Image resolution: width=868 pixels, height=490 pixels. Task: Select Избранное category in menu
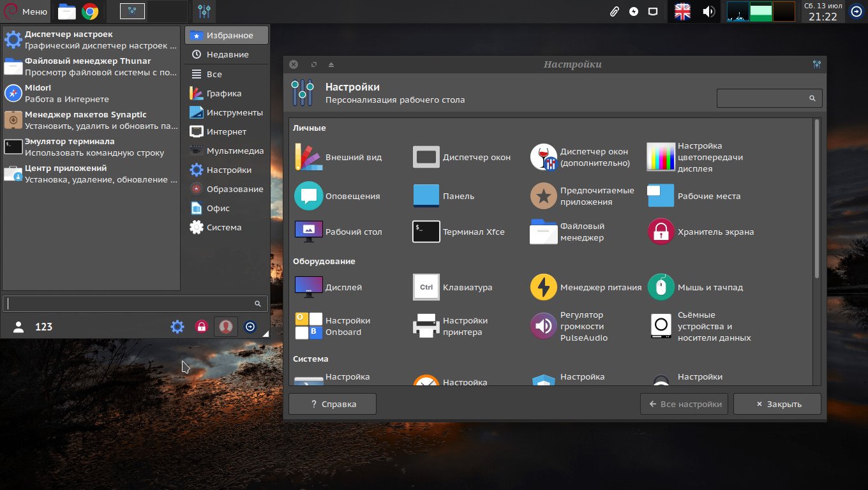pos(227,36)
